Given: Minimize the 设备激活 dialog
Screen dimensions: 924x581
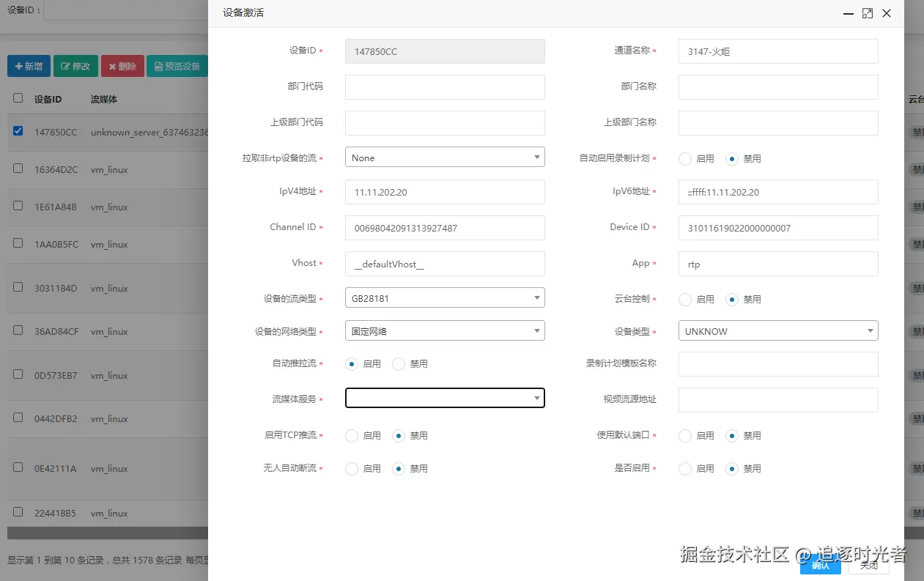Looking at the screenshot, I should tap(849, 13).
